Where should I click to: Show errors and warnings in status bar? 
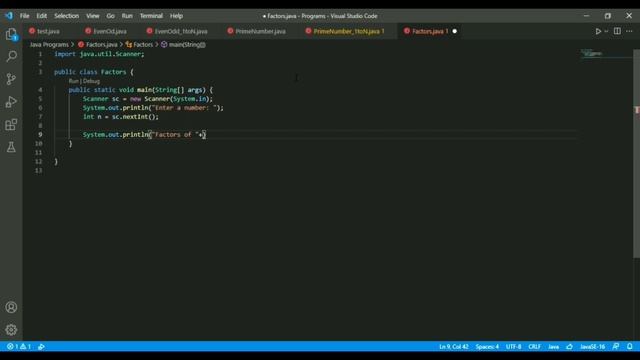click(x=19, y=347)
